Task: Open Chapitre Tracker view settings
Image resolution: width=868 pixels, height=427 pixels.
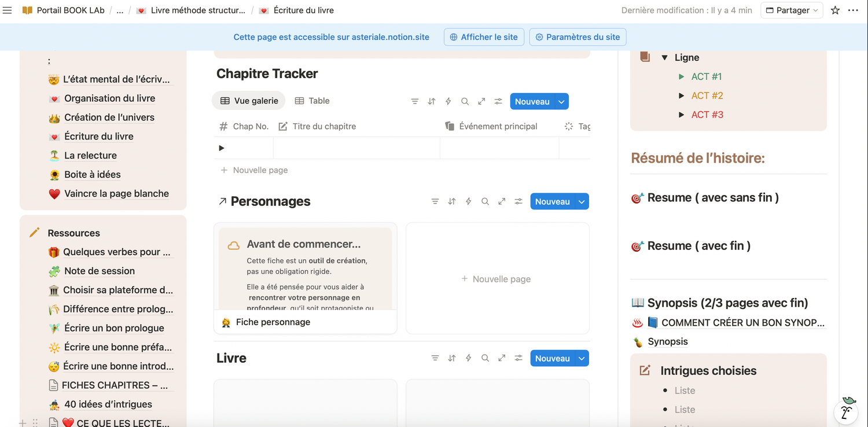Action: pos(498,101)
